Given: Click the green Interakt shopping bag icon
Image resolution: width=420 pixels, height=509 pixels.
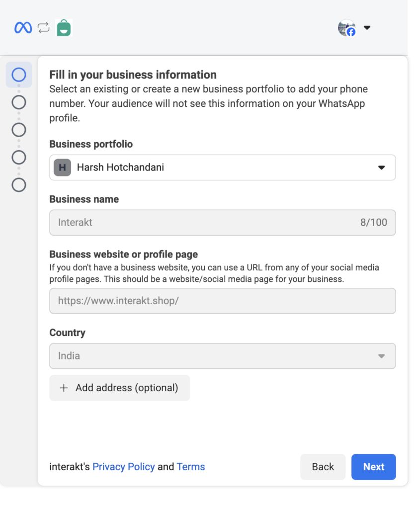Looking at the screenshot, I should tap(64, 28).
